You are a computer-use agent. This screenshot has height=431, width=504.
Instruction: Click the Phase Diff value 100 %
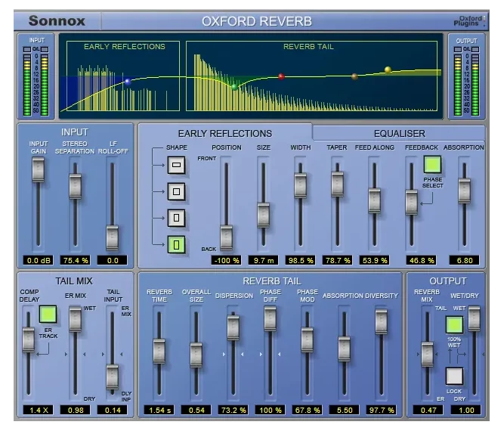[x=271, y=410]
